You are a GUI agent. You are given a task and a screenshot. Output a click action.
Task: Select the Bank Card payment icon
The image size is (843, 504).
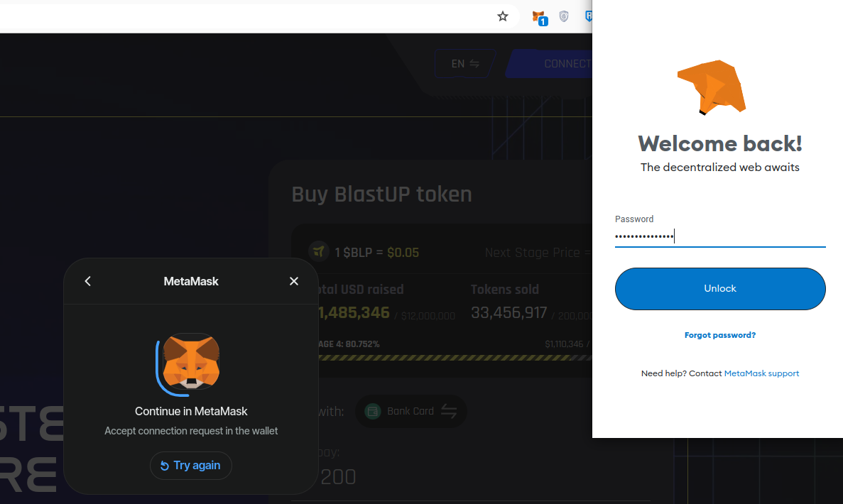pyautogui.click(x=372, y=411)
